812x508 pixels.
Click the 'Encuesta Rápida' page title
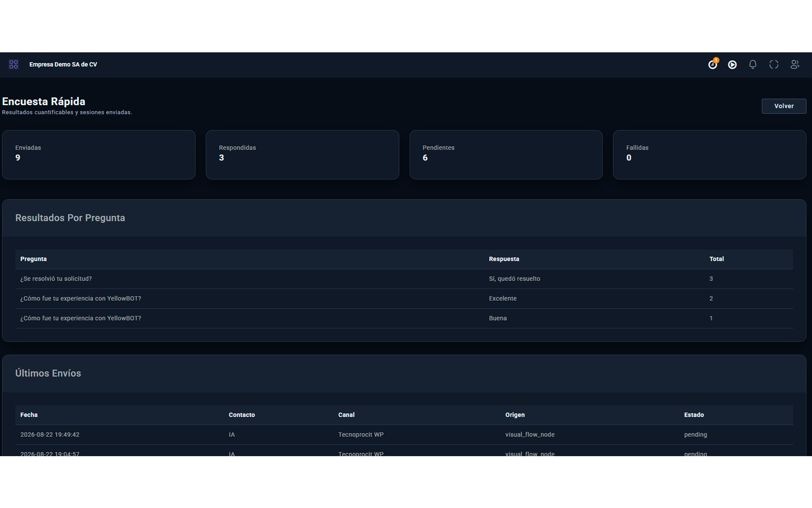[44, 102]
